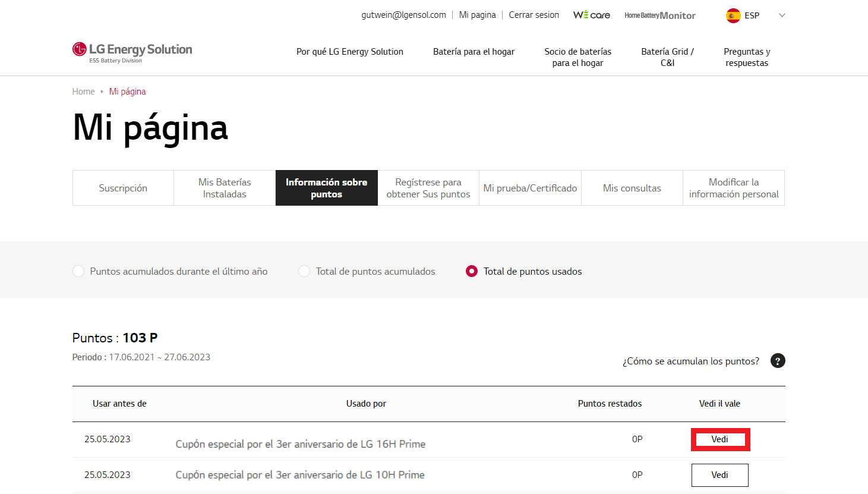Select 'Total de puntos acumulados' radio button
This screenshot has height=494, width=868.
coord(304,271)
